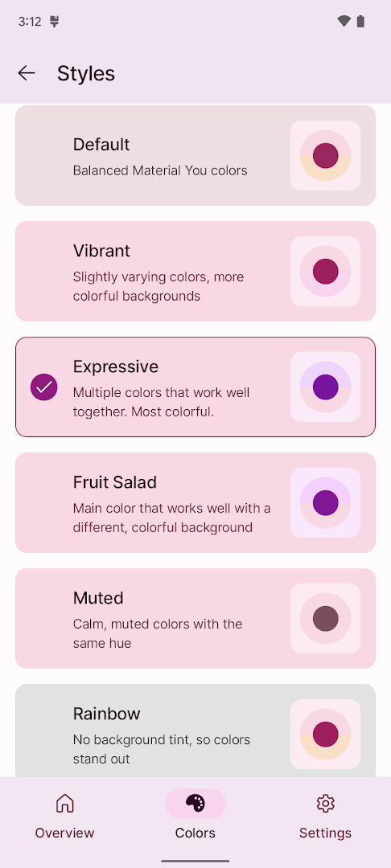Click the Muted color preview swatch
The image size is (391, 868).
point(326,618)
